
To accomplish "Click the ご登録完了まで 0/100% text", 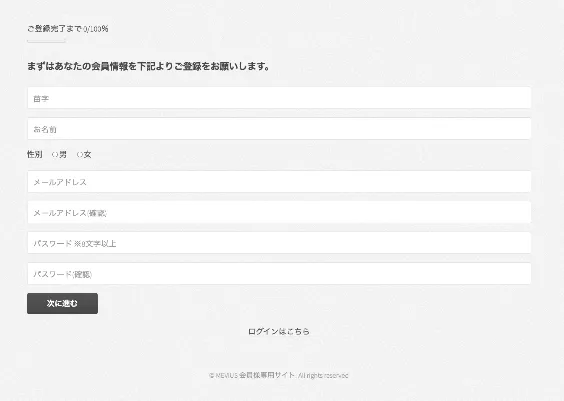I will coord(68,29).
